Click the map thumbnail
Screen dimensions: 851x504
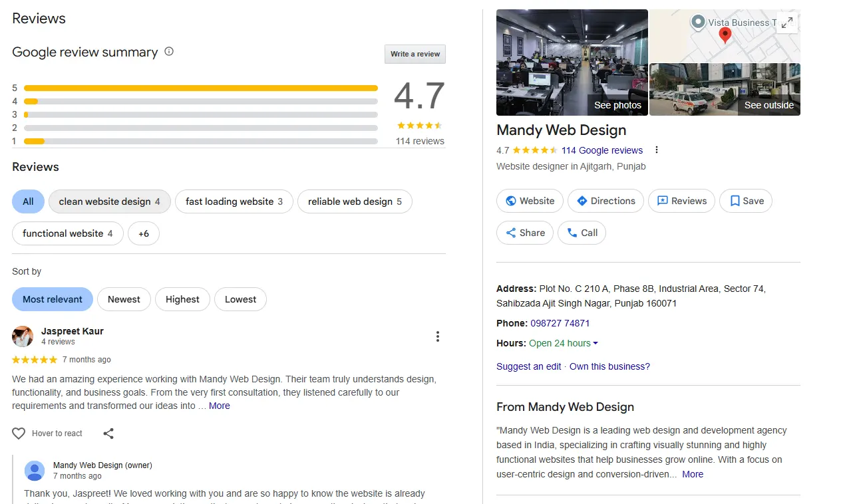[725, 36]
